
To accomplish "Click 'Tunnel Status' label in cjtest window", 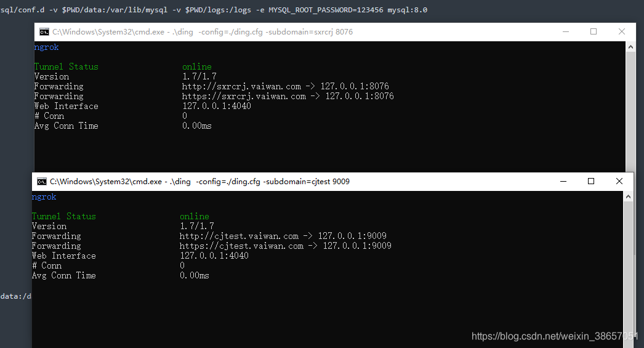I will pos(63,216).
